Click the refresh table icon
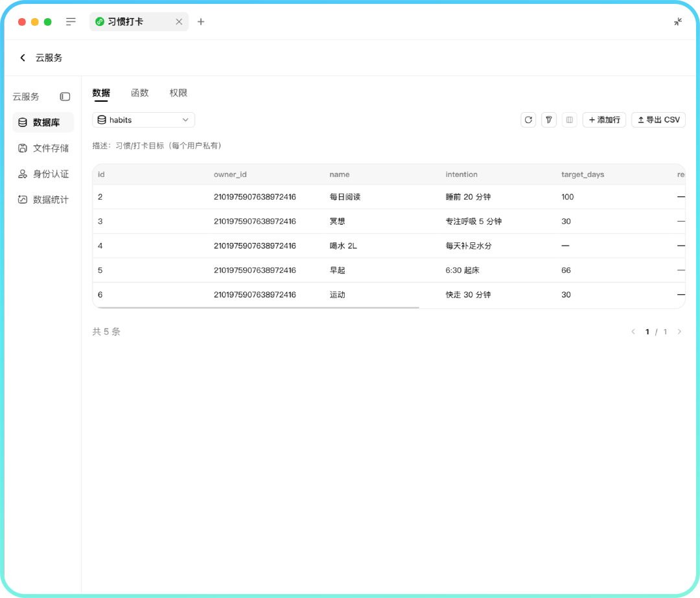The height and width of the screenshot is (598, 700). [528, 120]
